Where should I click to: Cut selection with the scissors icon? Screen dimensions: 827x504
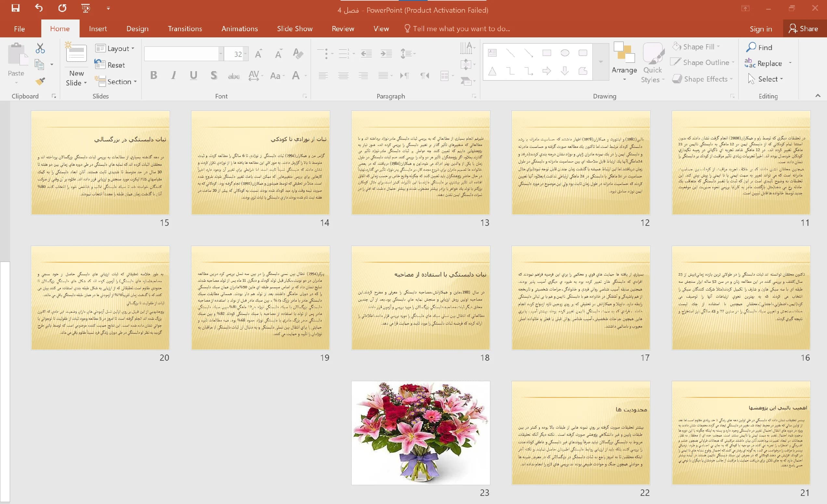pos(40,48)
